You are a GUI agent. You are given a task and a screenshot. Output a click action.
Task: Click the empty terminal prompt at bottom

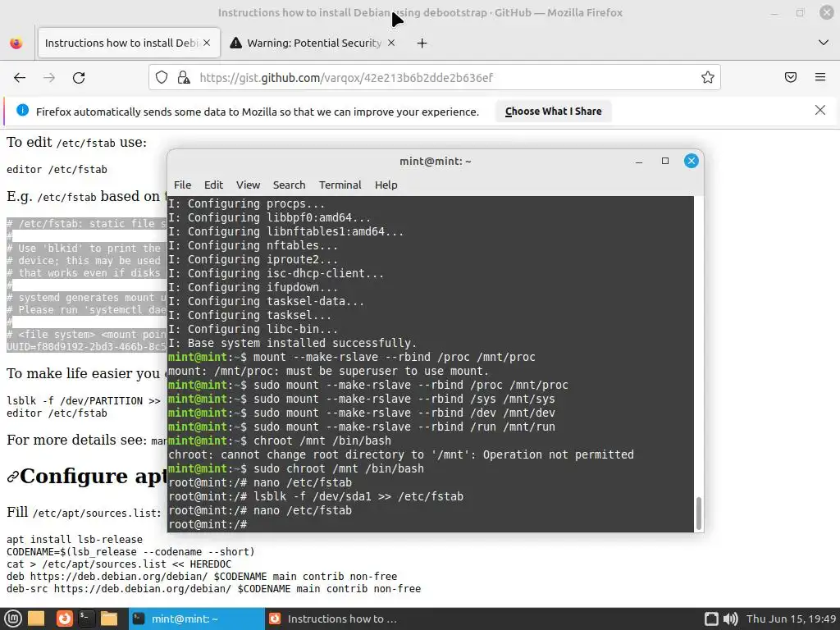click(x=208, y=524)
